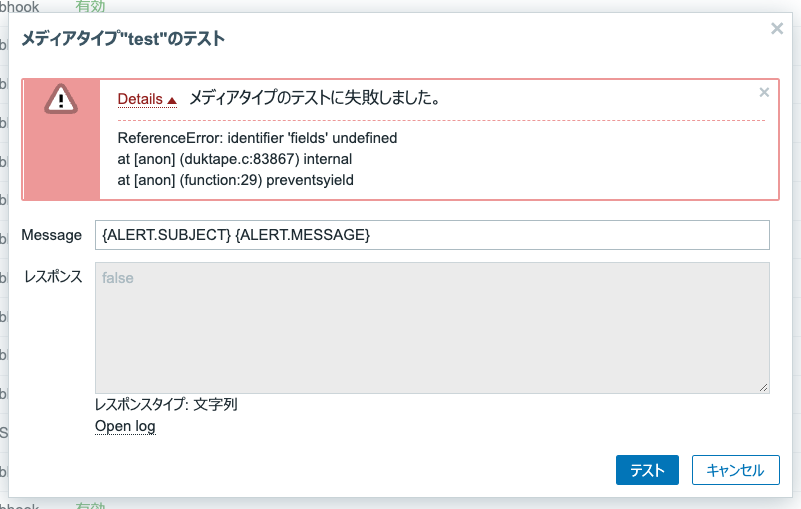Focus the Message input field

coord(432,235)
